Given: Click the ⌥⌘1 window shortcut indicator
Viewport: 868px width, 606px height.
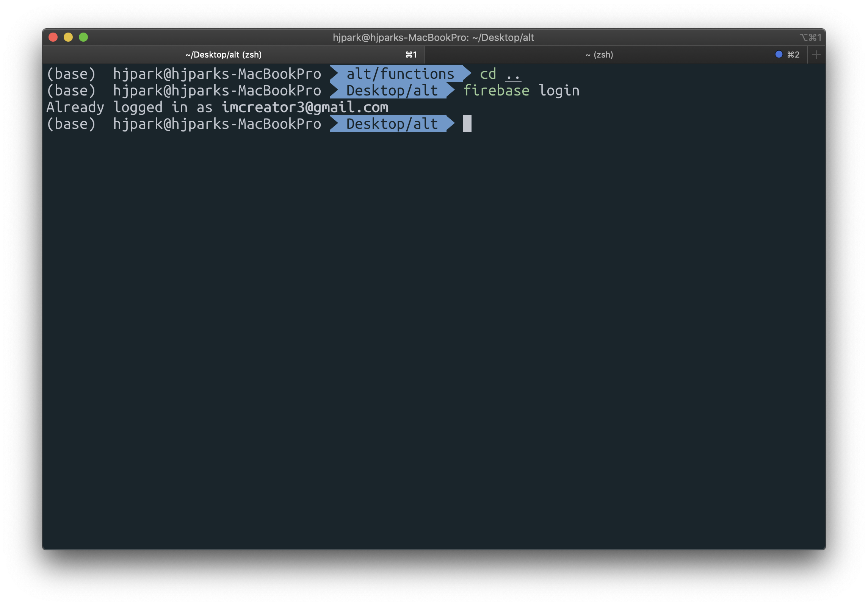Looking at the screenshot, I should click(810, 37).
